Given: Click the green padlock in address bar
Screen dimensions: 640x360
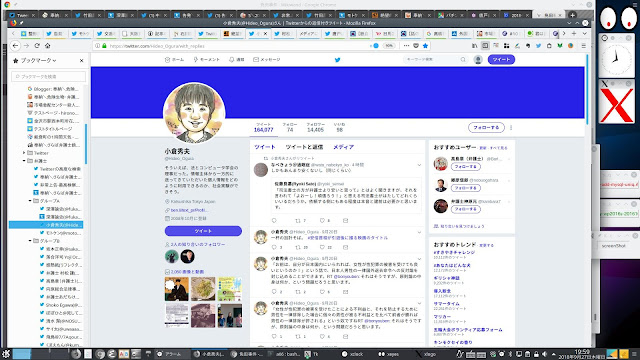Looking at the screenshot, I should pyautogui.click(x=104, y=46).
